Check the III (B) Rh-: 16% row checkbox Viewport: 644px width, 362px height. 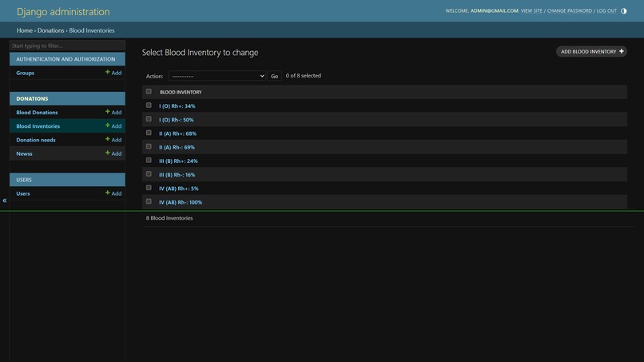point(149,174)
